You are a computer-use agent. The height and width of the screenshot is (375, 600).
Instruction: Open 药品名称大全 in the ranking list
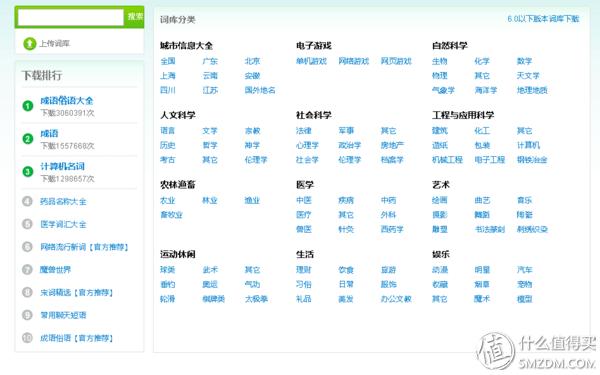pyautogui.click(x=63, y=202)
